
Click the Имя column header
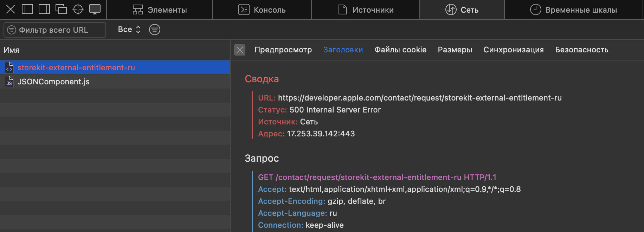(x=12, y=50)
